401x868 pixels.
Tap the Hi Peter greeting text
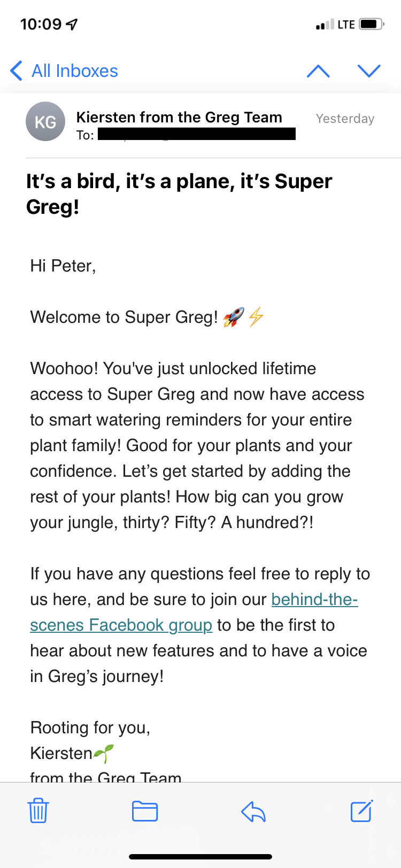click(x=63, y=266)
